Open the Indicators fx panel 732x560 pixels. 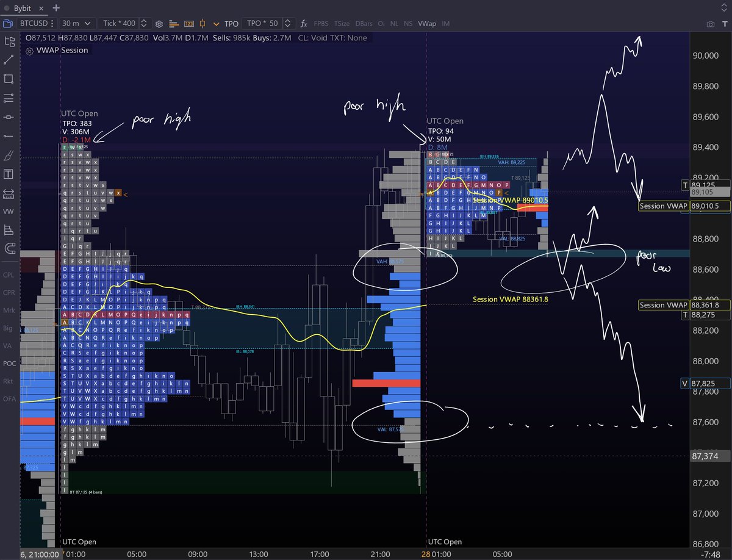(304, 23)
